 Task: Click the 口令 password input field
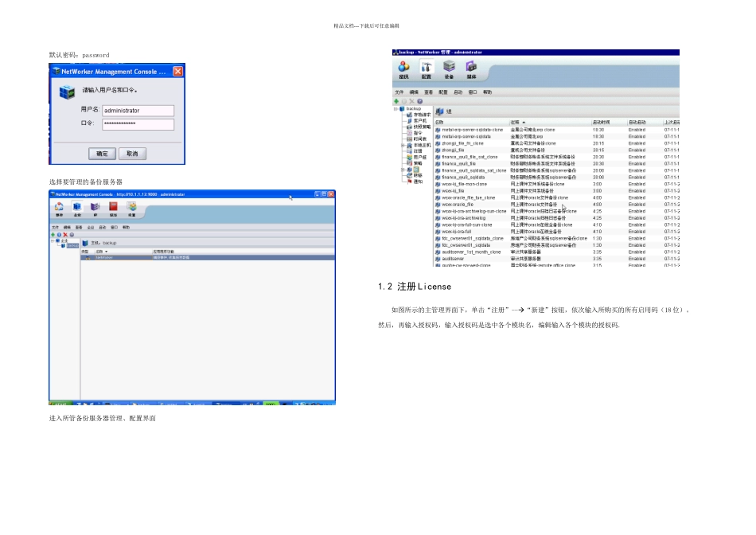coord(138,124)
